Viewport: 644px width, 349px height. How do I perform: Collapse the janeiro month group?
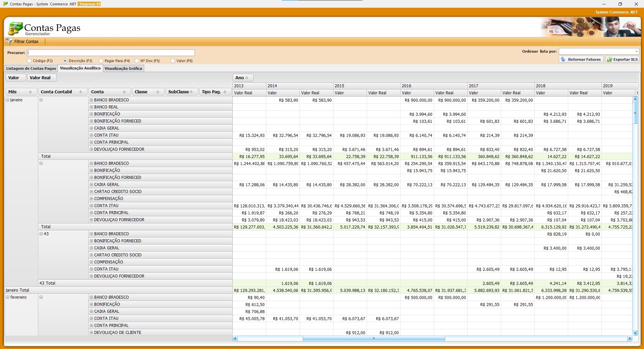(x=8, y=100)
